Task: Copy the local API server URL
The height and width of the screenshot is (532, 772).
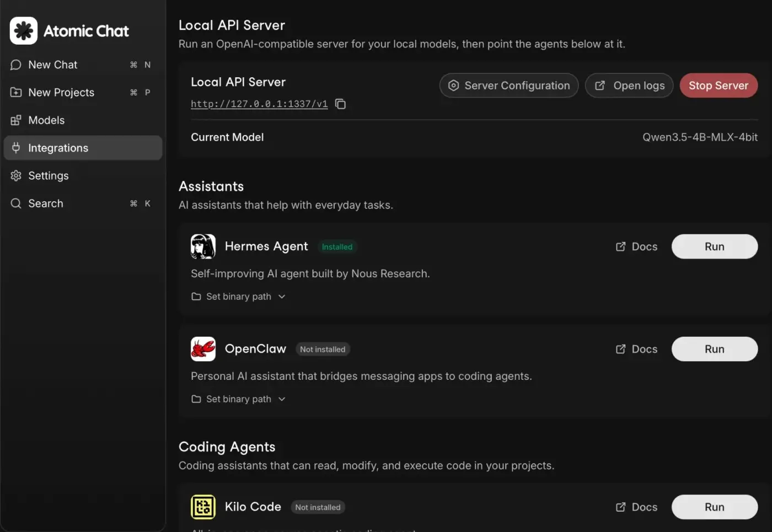Action: point(341,104)
